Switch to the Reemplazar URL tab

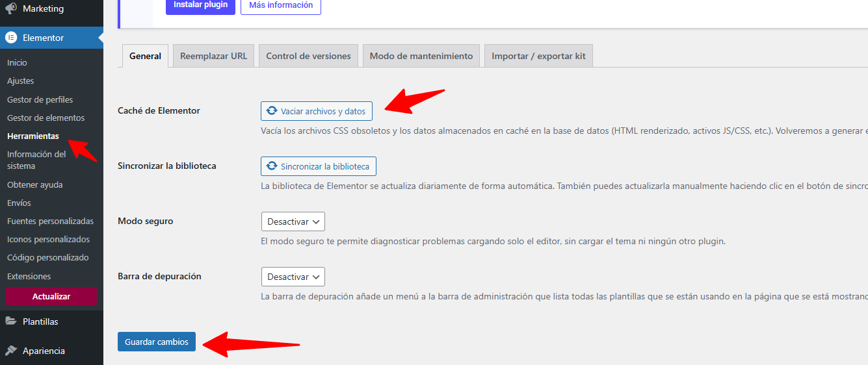click(213, 56)
